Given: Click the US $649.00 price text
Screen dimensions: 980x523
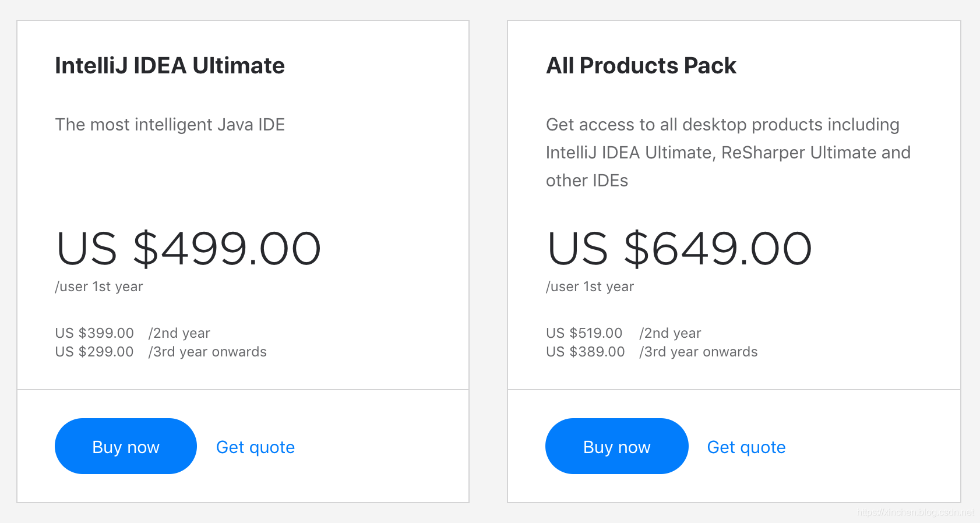Looking at the screenshot, I should click(x=679, y=248).
